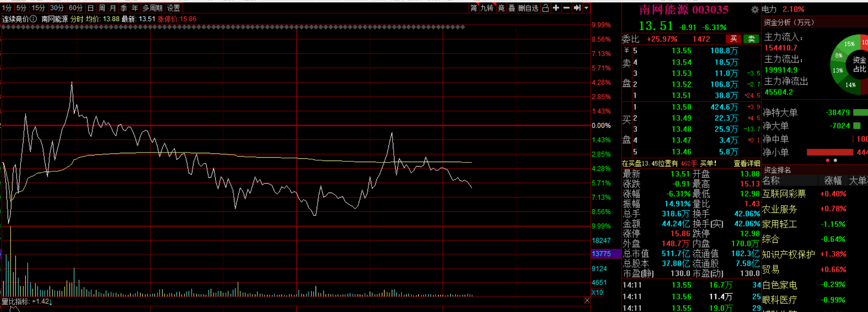
Task: Click 查看详细 link in order book
Action: 747,163
